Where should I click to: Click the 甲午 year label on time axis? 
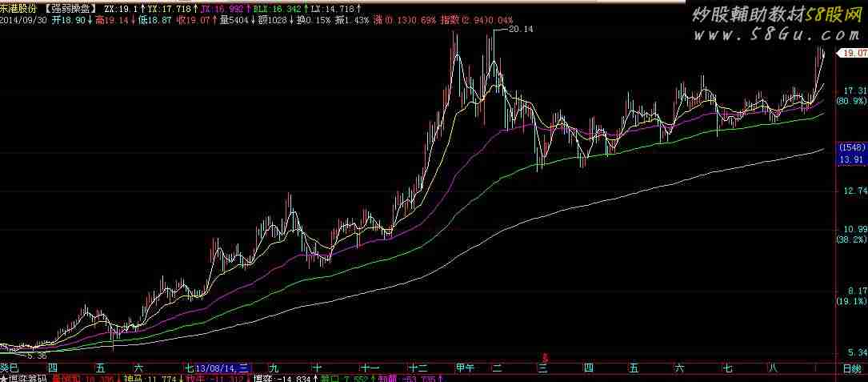(464, 368)
